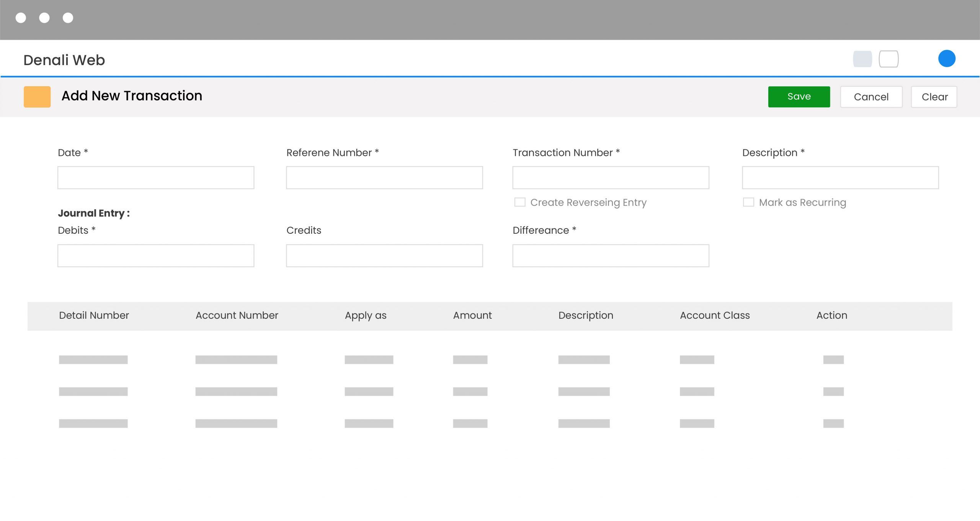Click the first row's Apply as entry

[x=369, y=359]
